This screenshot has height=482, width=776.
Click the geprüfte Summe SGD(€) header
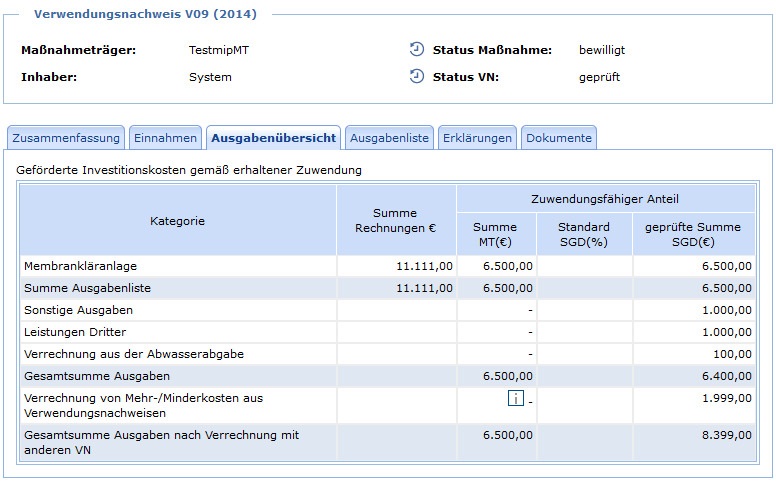pyautogui.click(x=693, y=234)
